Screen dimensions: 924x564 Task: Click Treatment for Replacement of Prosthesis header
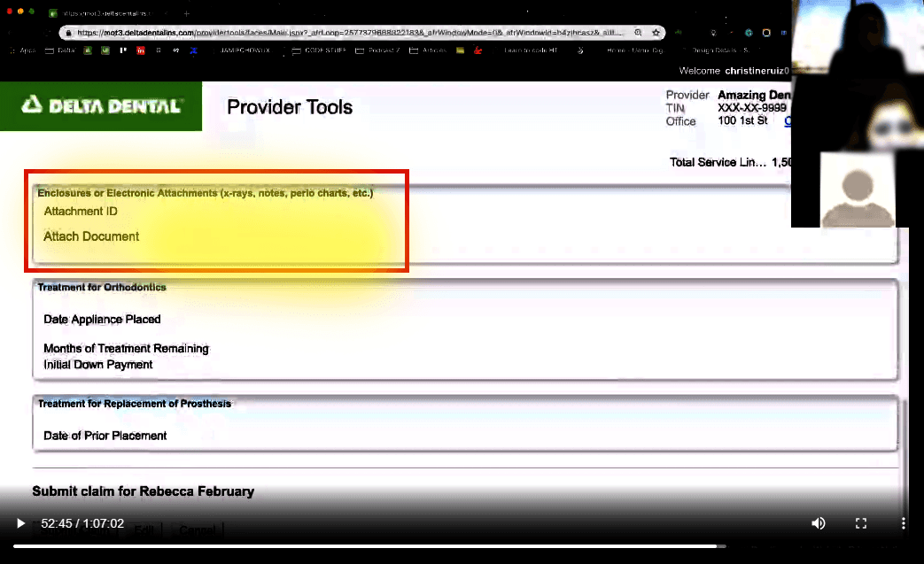[x=135, y=404]
